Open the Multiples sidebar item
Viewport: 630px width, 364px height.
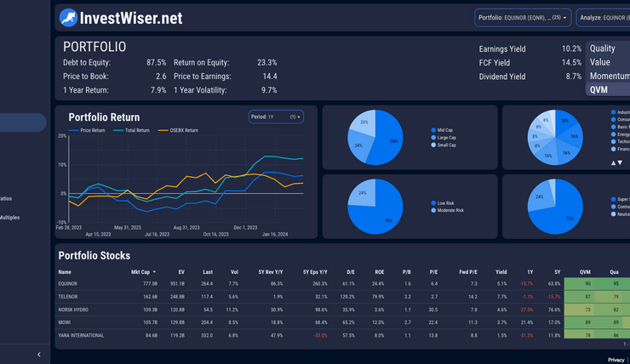9,218
